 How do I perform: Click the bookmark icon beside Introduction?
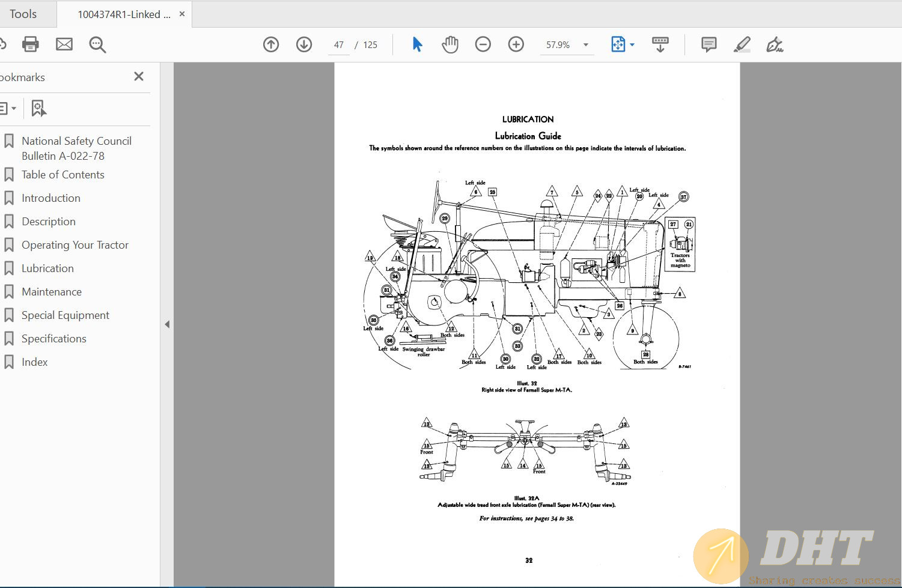click(x=9, y=198)
